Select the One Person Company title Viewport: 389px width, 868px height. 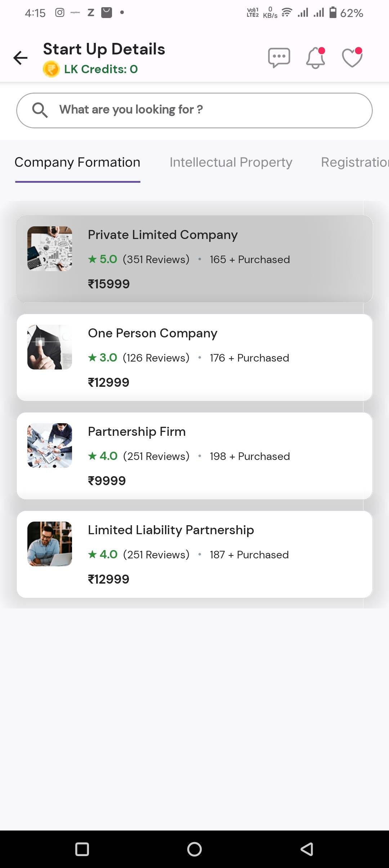(x=152, y=333)
